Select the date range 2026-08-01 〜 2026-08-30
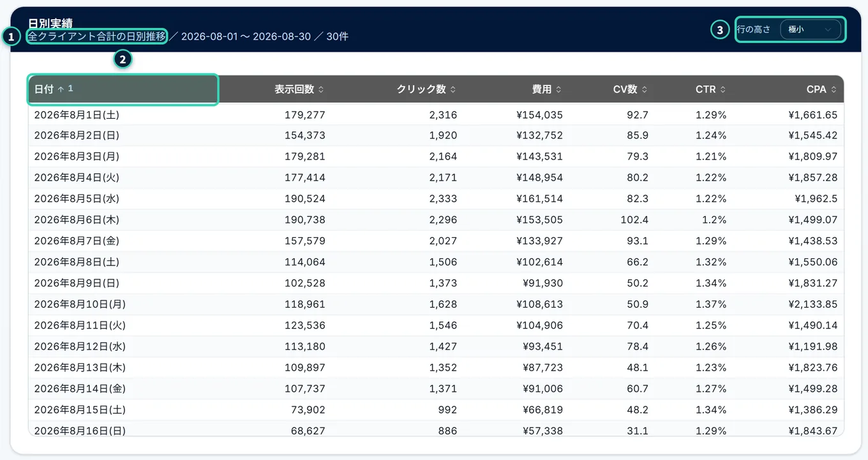868x460 pixels. click(x=246, y=36)
